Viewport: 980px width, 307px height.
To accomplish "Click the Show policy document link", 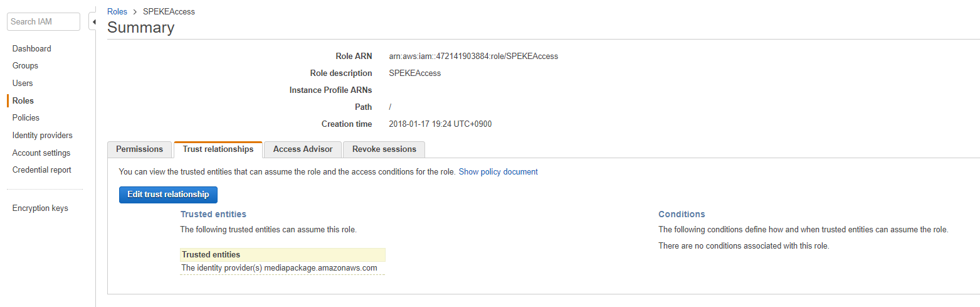I will tap(498, 172).
